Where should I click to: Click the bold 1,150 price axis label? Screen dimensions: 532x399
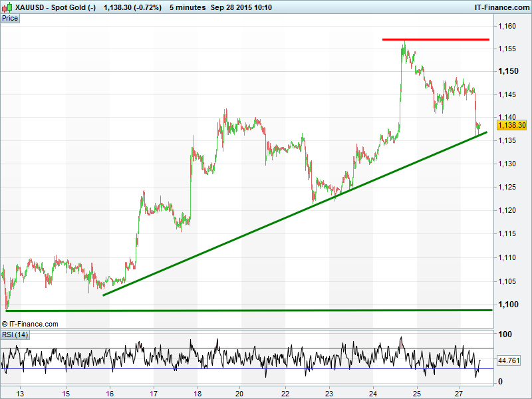pyautogui.click(x=508, y=71)
